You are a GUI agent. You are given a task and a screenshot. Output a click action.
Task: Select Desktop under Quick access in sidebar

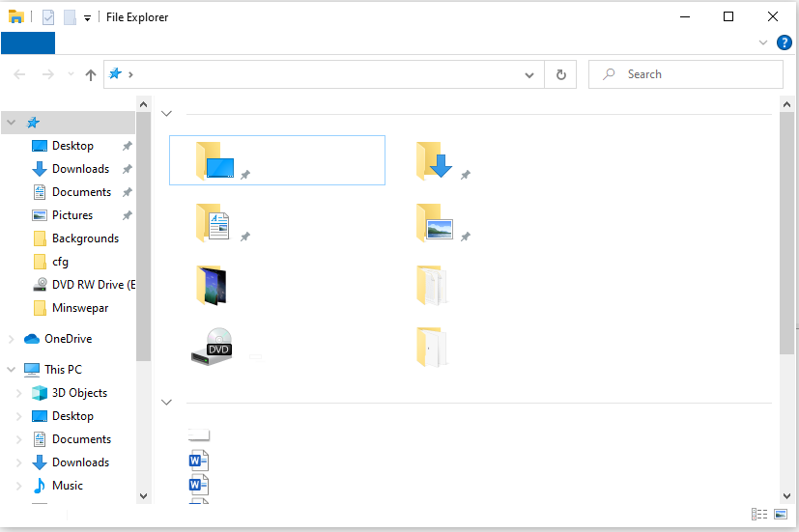72,146
